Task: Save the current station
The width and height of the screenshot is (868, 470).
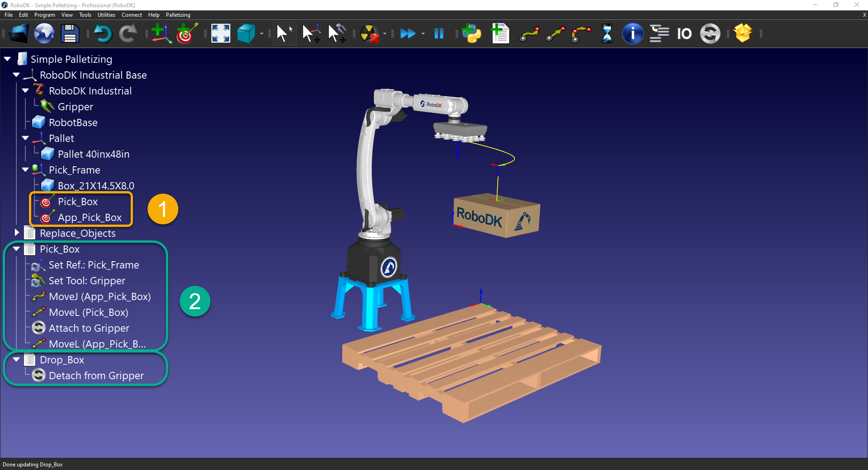Action: coord(69,33)
